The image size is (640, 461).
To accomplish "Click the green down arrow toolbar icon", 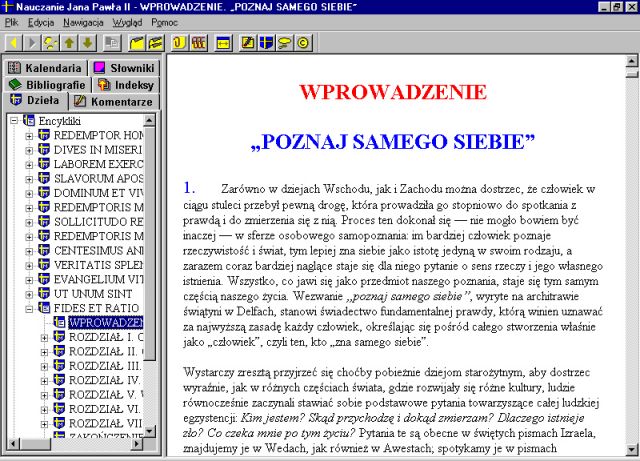I will (87, 43).
